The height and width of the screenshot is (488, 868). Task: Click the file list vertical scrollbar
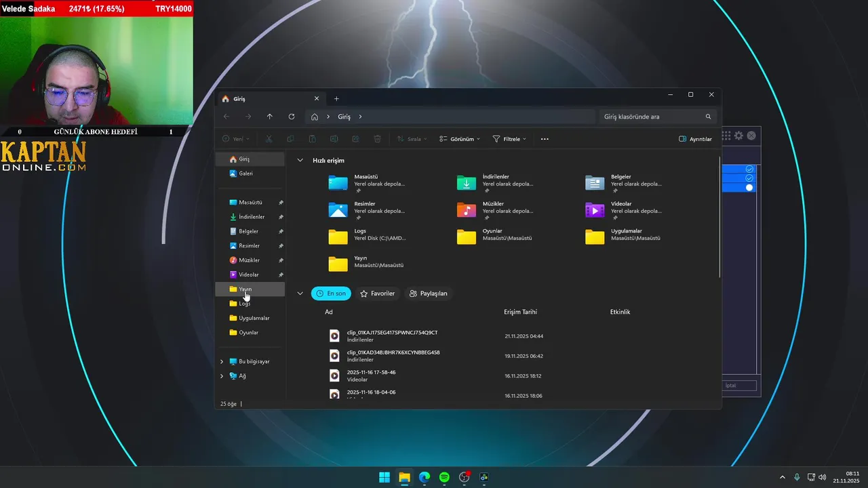tap(719, 217)
